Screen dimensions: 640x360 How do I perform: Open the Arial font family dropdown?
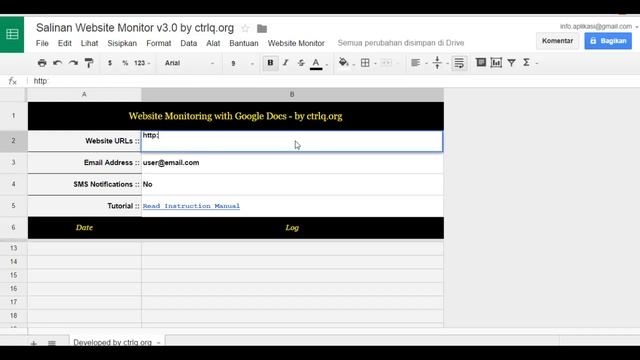click(189, 63)
